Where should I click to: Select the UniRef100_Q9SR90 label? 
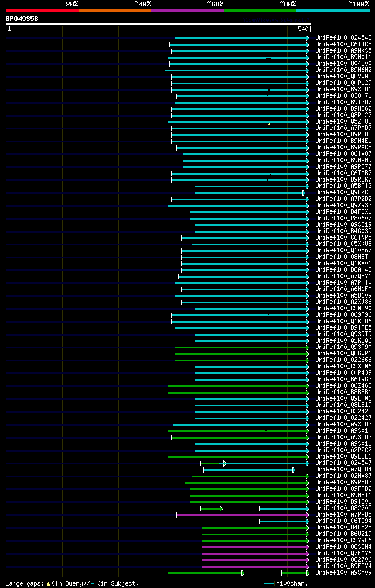point(343,347)
